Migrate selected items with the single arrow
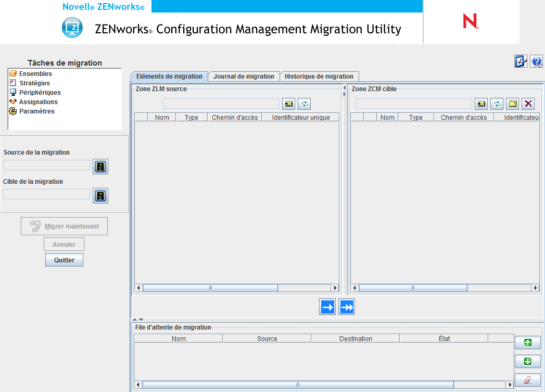This screenshot has width=545, height=392. point(327,307)
